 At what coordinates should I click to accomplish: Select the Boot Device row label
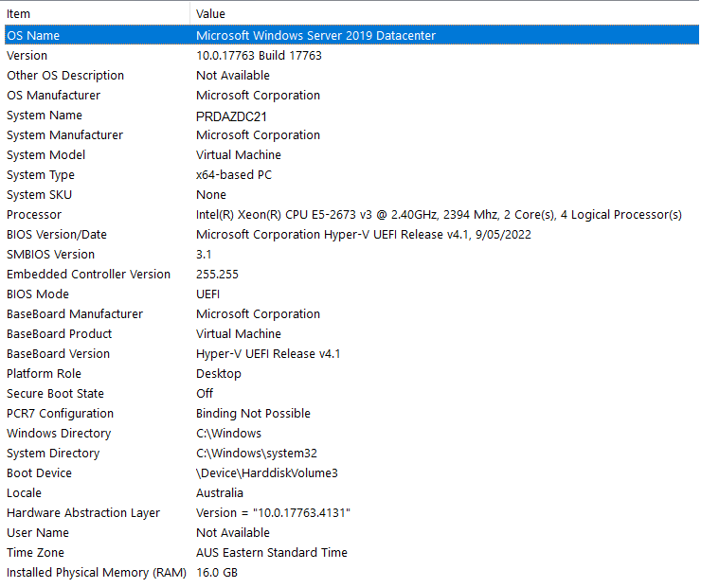(x=39, y=473)
